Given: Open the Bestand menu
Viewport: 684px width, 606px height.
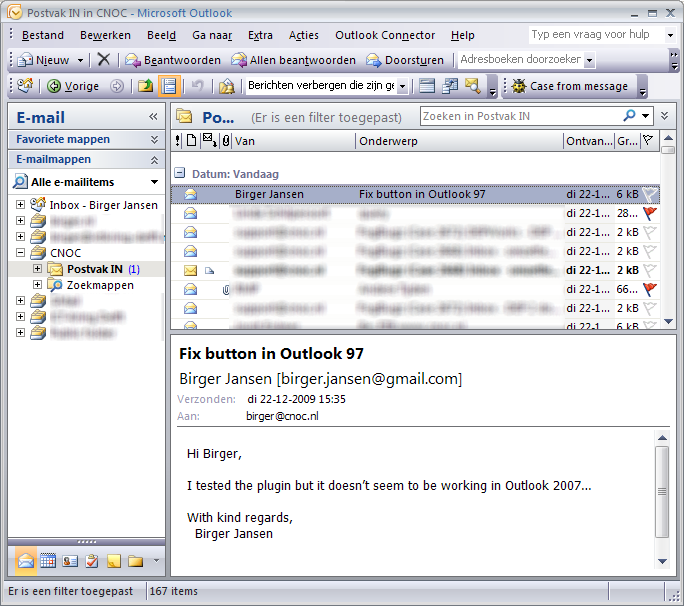Looking at the screenshot, I should 43,35.
